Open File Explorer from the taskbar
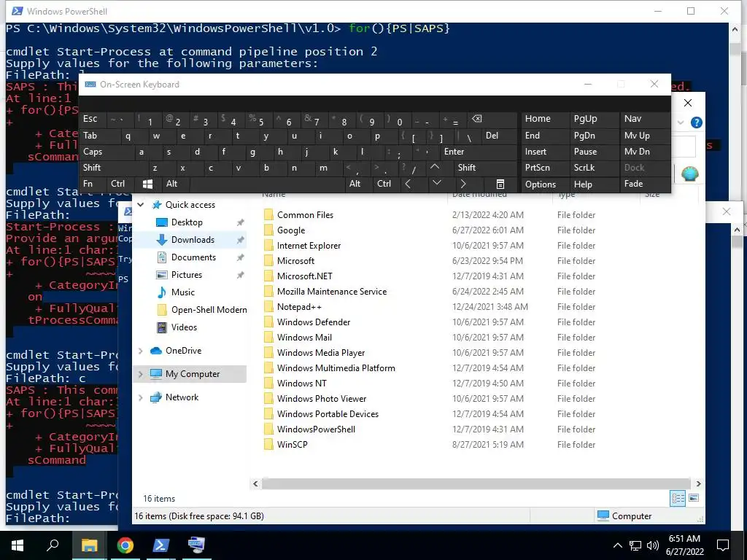Viewport: 747px width, 560px height. (89, 545)
